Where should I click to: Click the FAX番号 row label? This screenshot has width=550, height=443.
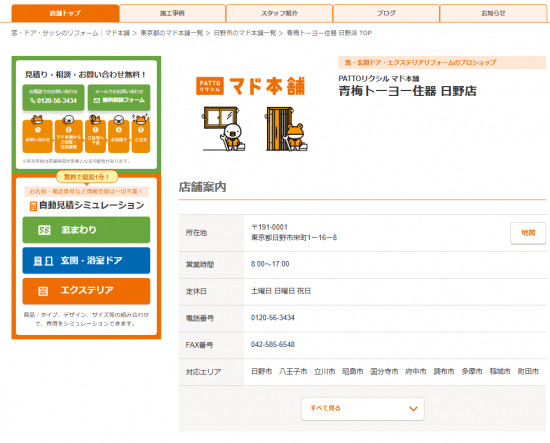[199, 345]
